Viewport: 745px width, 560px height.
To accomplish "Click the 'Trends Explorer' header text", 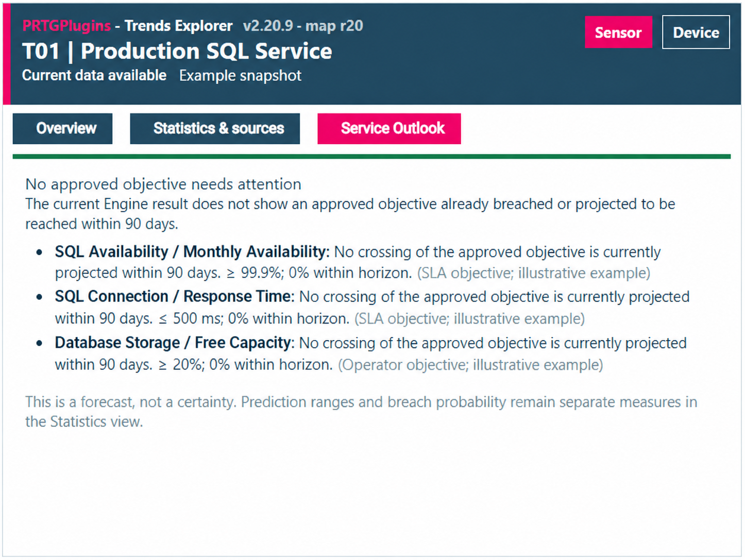I will pyautogui.click(x=178, y=26).
